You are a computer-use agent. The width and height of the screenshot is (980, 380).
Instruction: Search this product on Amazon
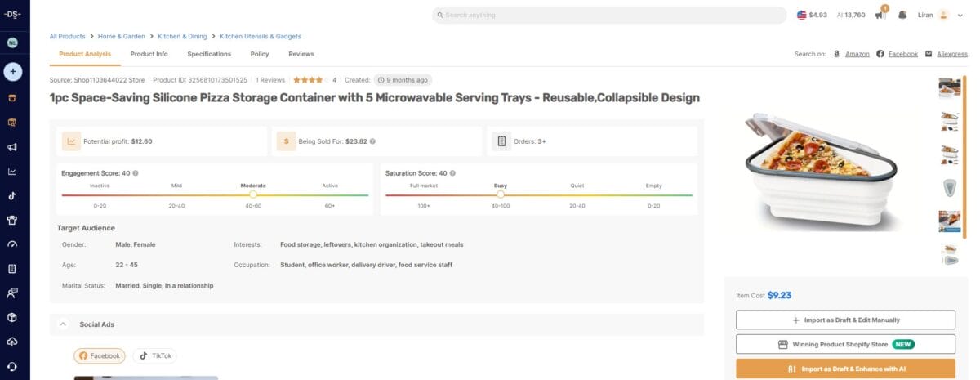[857, 54]
